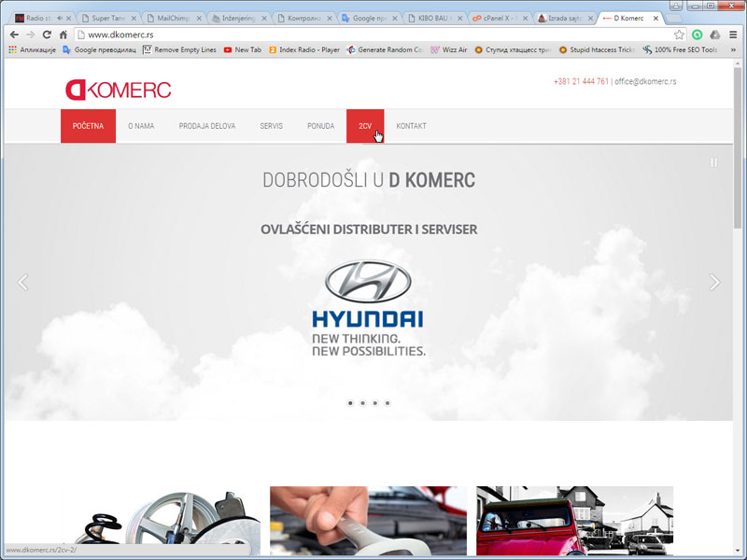The height and width of the screenshot is (560, 747).
Task: Open the browser home page icon
Action: [x=63, y=35]
